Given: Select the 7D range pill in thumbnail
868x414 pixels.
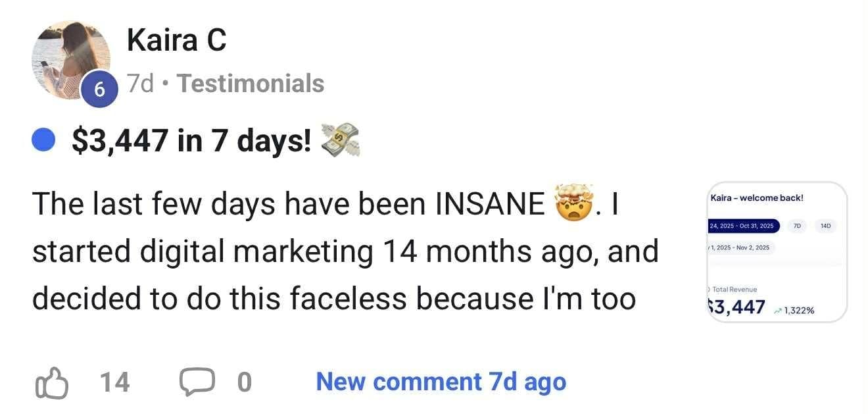Looking at the screenshot, I should point(797,226).
